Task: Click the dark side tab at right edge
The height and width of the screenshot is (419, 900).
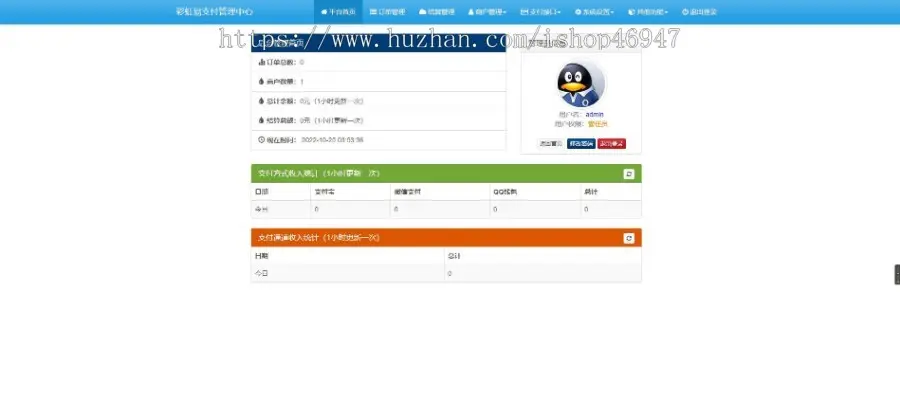Action: click(897, 274)
